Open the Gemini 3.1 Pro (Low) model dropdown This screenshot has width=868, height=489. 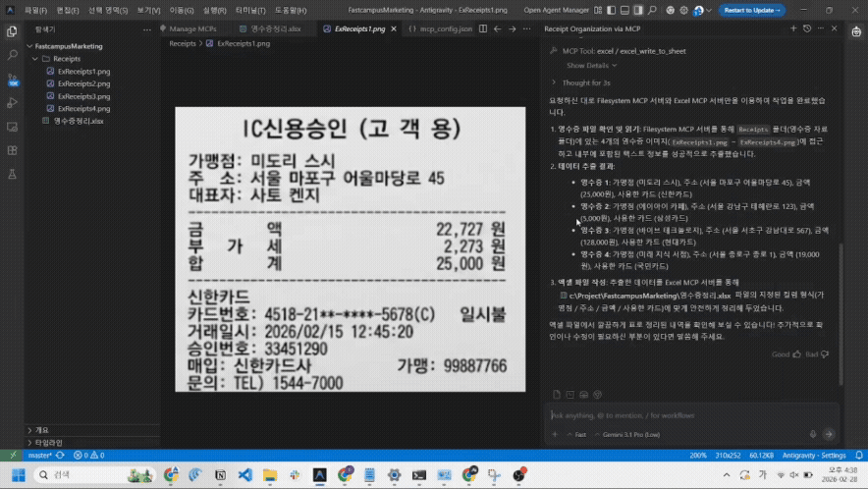coord(627,435)
